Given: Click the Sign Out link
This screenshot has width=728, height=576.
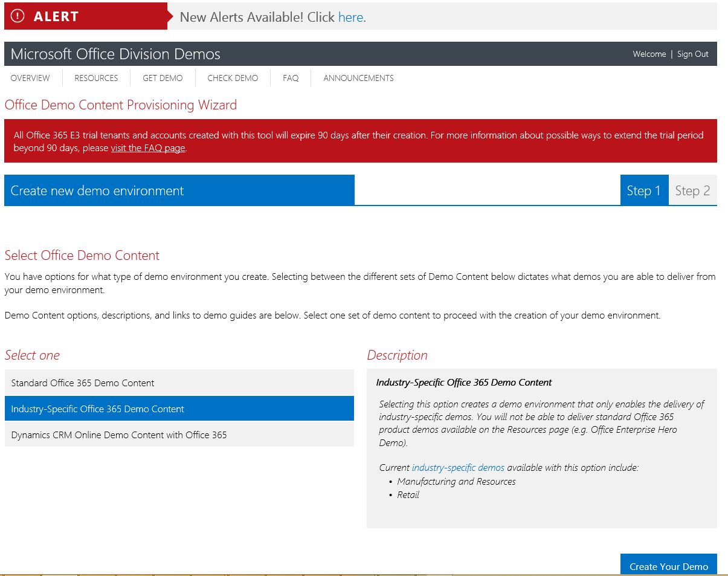Looking at the screenshot, I should 692,54.
